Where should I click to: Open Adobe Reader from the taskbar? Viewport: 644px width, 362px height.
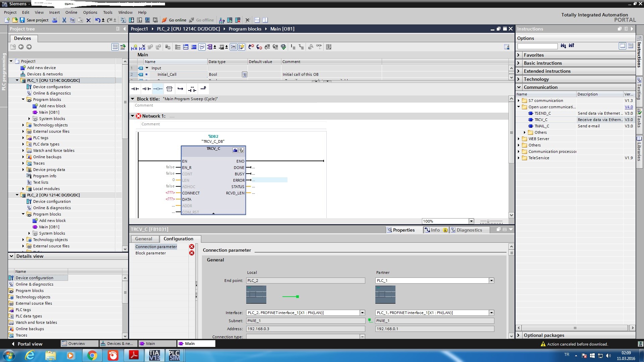[134, 355]
